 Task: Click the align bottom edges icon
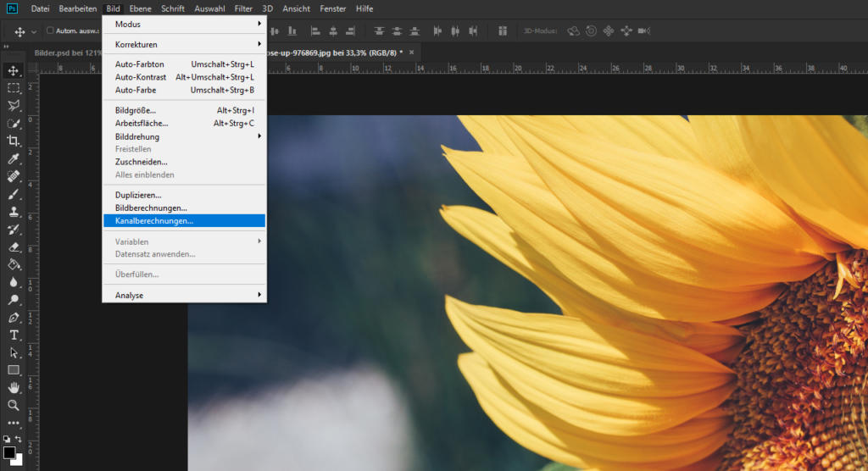[292, 31]
